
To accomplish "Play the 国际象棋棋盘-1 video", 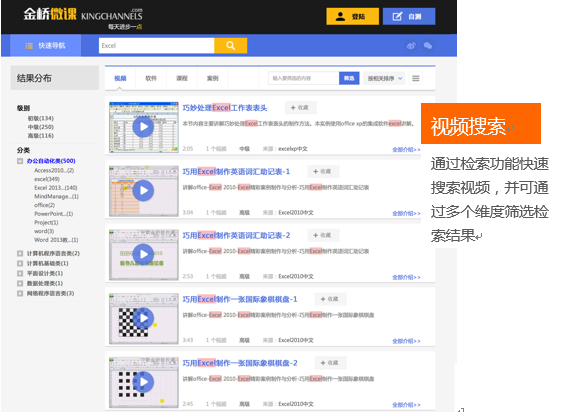I will pos(143,318).
